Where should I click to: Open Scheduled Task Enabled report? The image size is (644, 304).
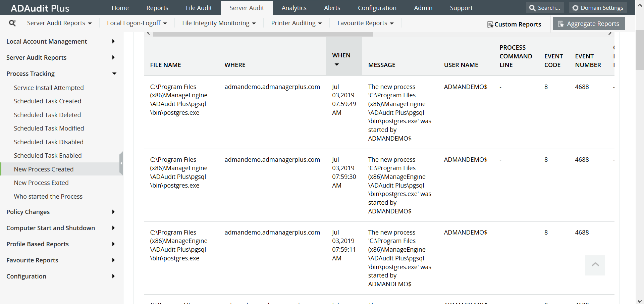pos(48,155)
